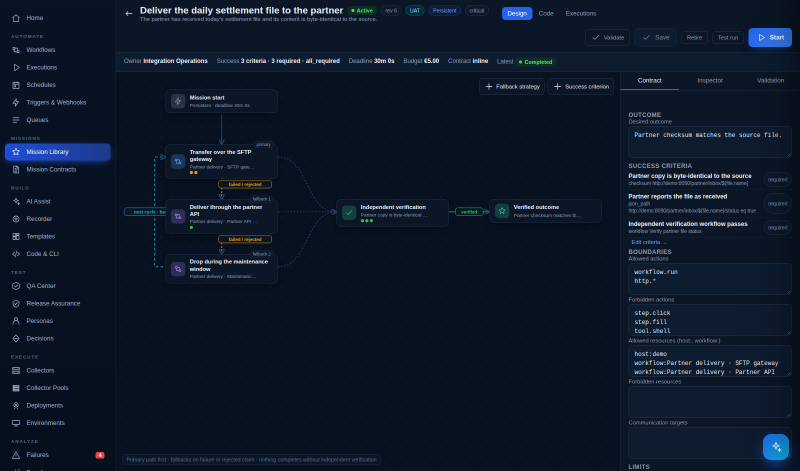This screenshot has width=800, height=471.
Task: Click the Home icon in sidebar
Action: coord(16,18)
